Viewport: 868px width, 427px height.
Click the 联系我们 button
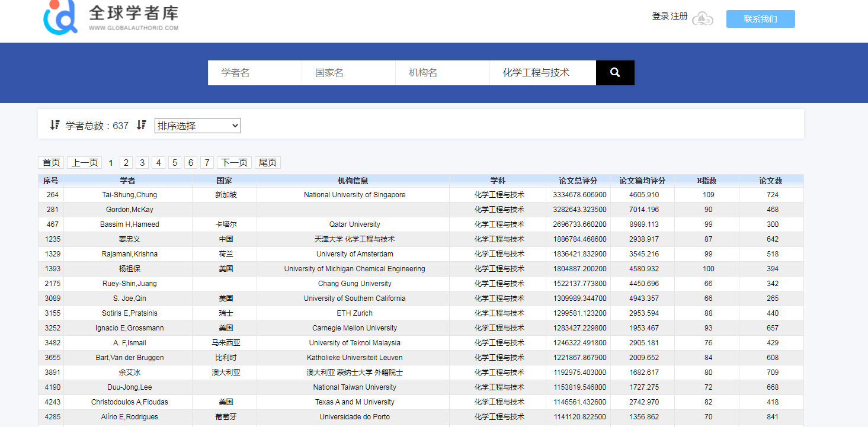click(760, 19)
